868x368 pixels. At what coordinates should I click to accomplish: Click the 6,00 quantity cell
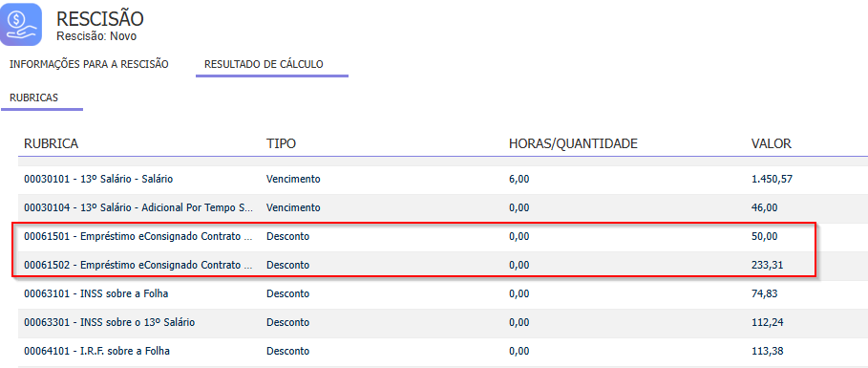519,179
